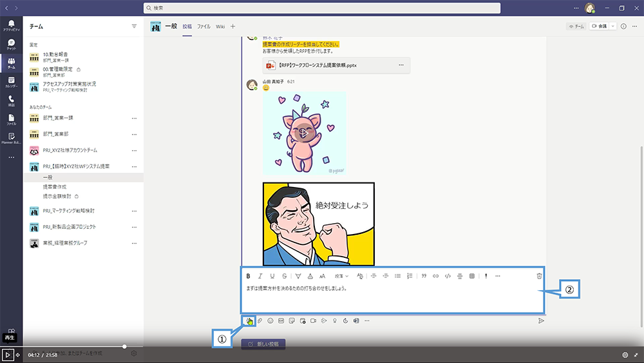This screenshot has height=363, width=644.
Task: Mark message as important with exclamation icon
Action: point(486,276)
